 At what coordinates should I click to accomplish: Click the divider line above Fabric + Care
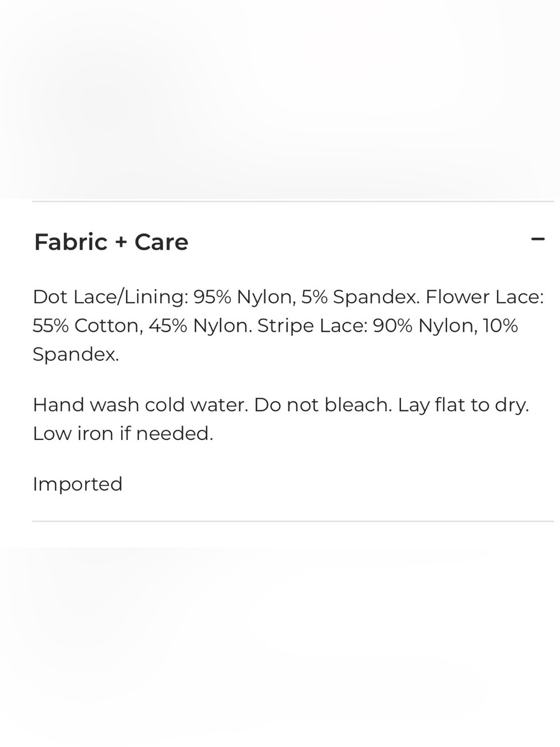pyautogui.click(x=293, y=201)
